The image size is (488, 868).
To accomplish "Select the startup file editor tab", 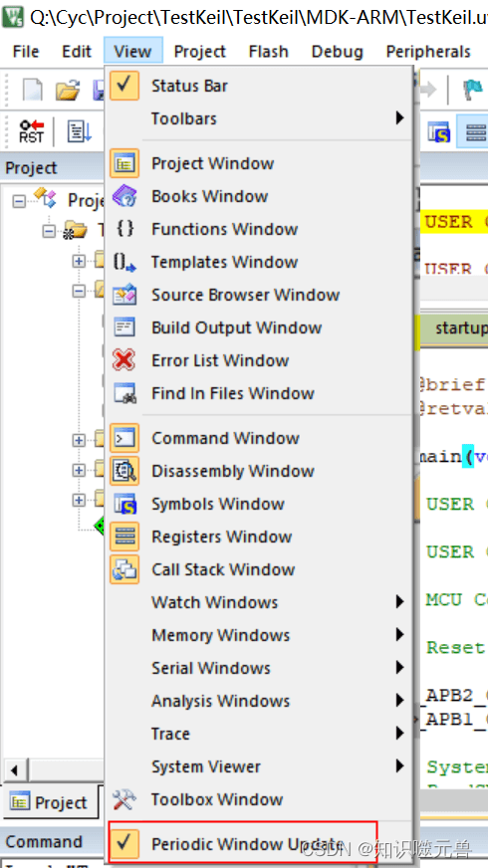I will (x=454, y=327).
